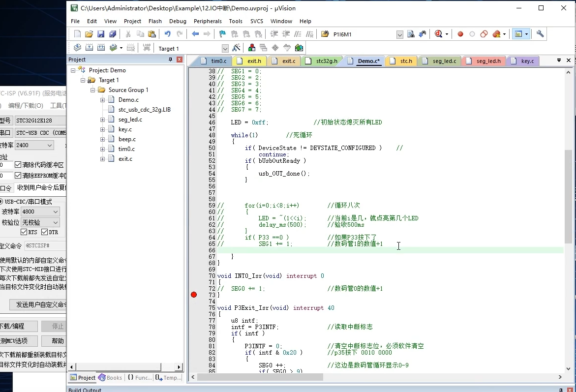Toggle 清除EEPROM缓冲区 checkbox in STC-ISP

pyautogui.click(x=18, y=176)
